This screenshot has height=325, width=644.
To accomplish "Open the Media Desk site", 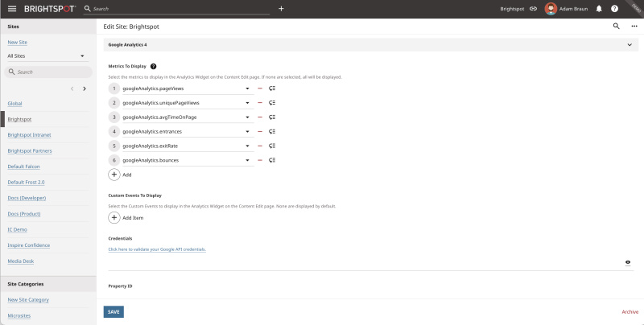I will click(21, 261).
